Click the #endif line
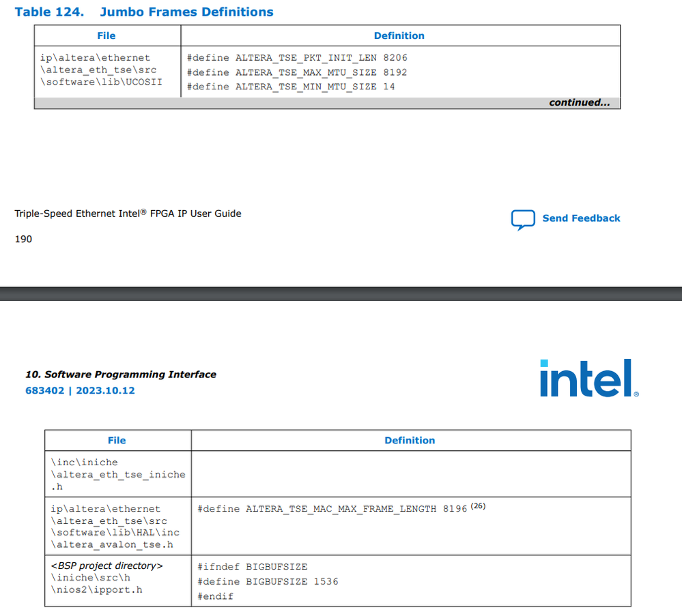This screenshot has width=682, height=616. pyautogui.click(x=216, y=596)
